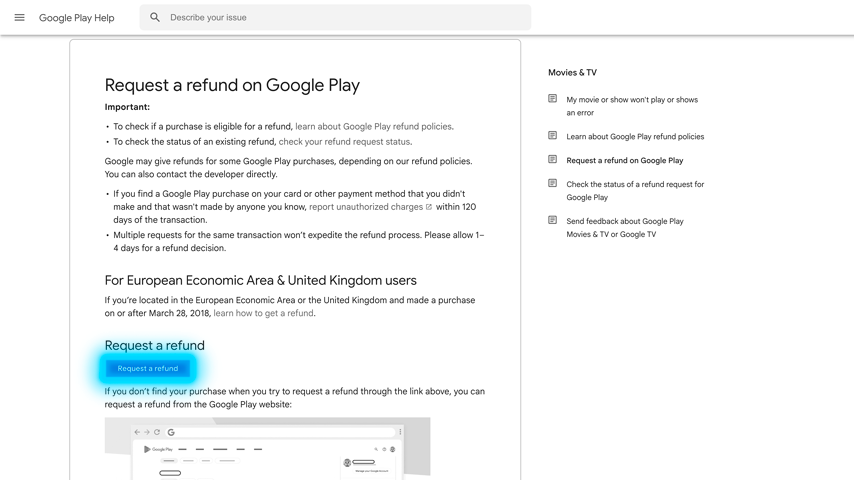Screen dimensions: 854x480
Task: Open 'check your refund request status' link
Action: pos(344,142)
